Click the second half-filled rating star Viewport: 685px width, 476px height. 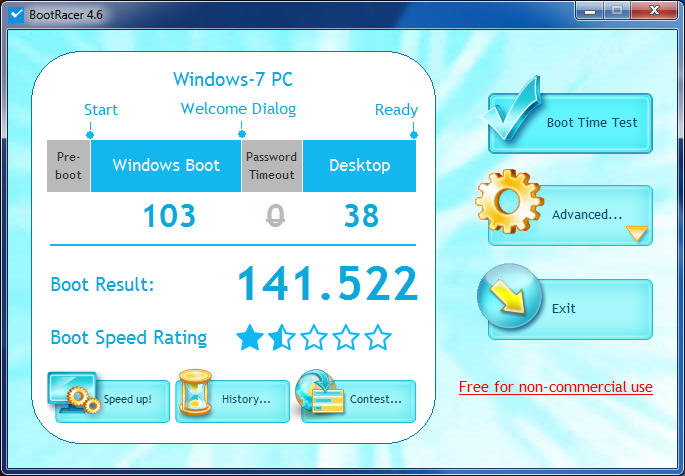[282, 338]
